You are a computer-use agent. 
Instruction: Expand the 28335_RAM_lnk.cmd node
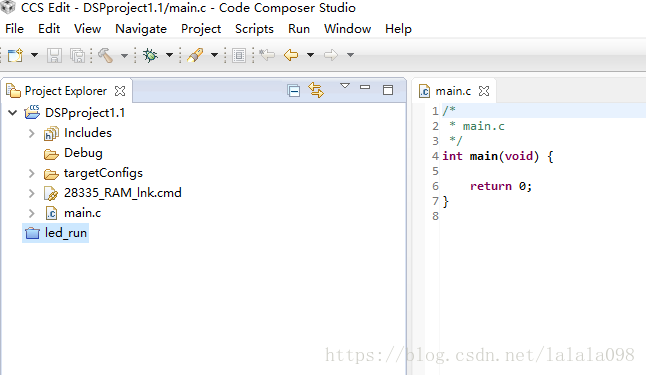32,193
